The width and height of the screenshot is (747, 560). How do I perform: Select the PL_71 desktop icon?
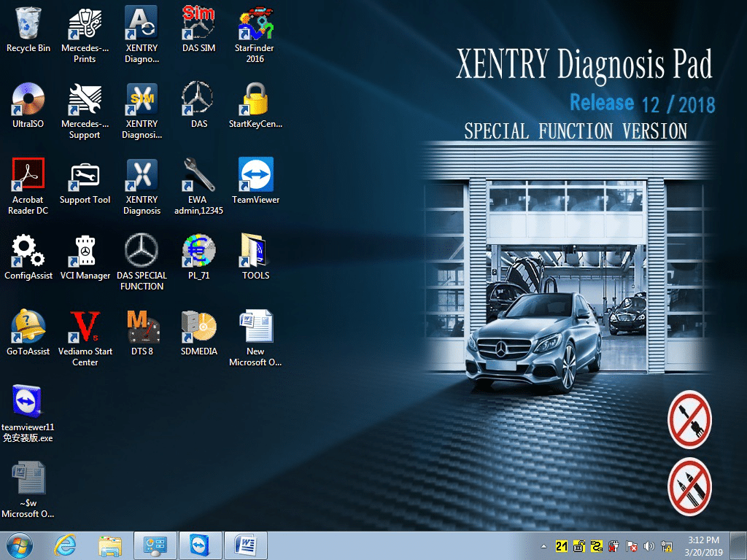pos(198,252)
